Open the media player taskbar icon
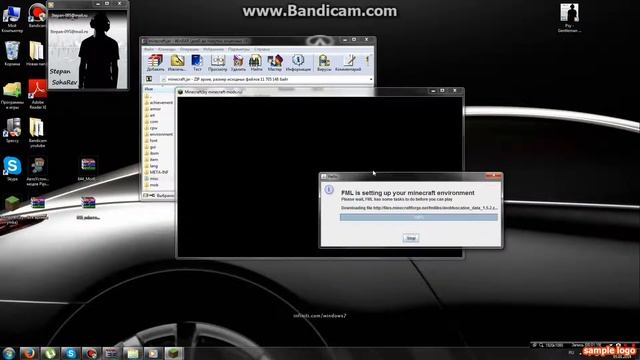 click(153, 353)
